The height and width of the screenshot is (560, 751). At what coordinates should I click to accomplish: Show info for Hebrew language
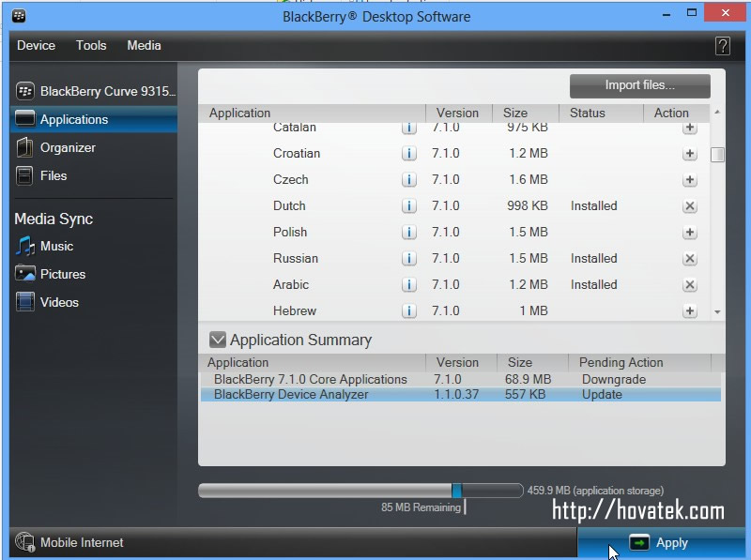click(x=408, y=311)
